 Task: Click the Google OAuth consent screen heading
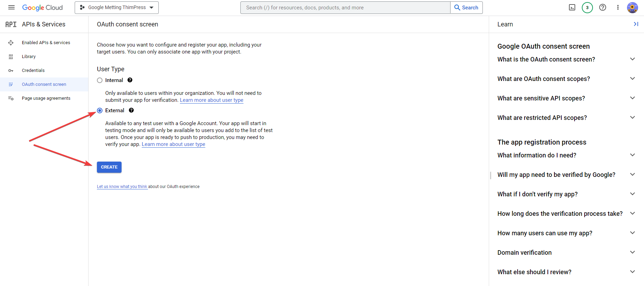[544, 46]
